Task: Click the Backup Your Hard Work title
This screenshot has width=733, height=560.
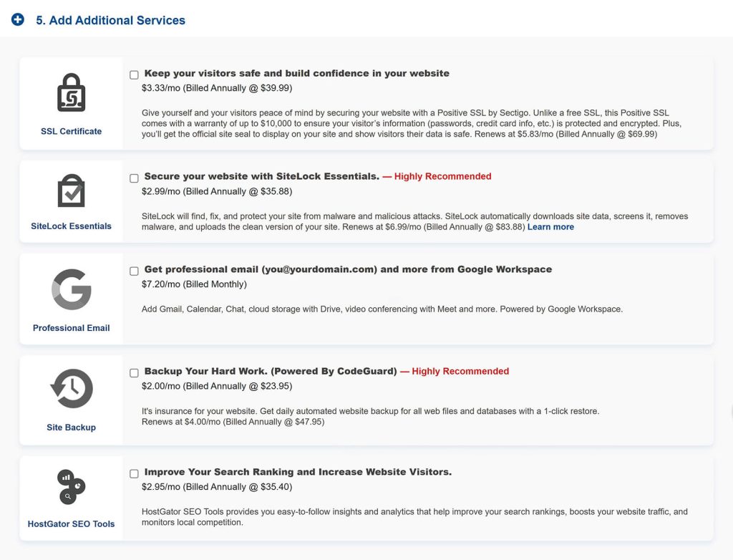Action: (271, 371)
